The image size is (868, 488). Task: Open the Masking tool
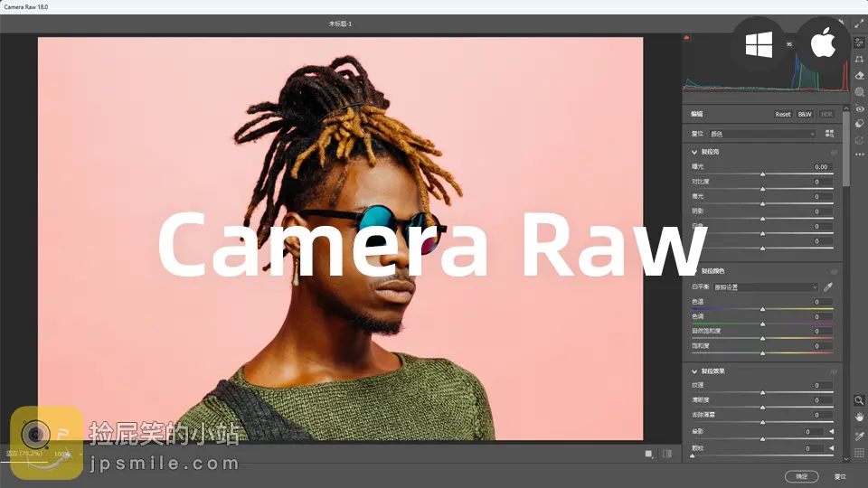859,92
